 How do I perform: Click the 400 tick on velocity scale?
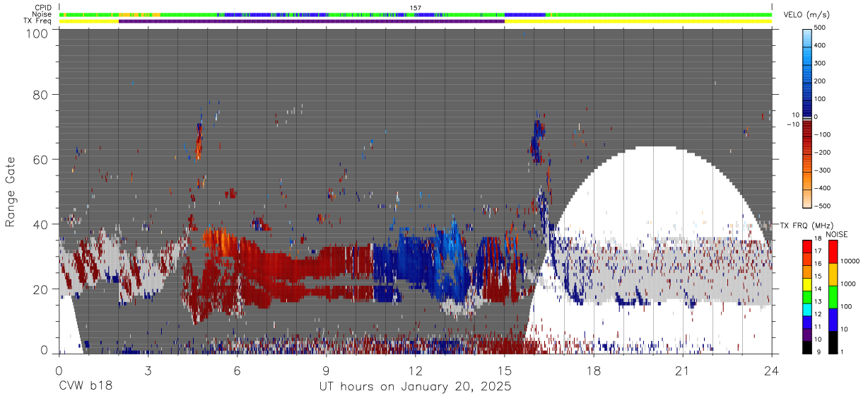point(821,45)
